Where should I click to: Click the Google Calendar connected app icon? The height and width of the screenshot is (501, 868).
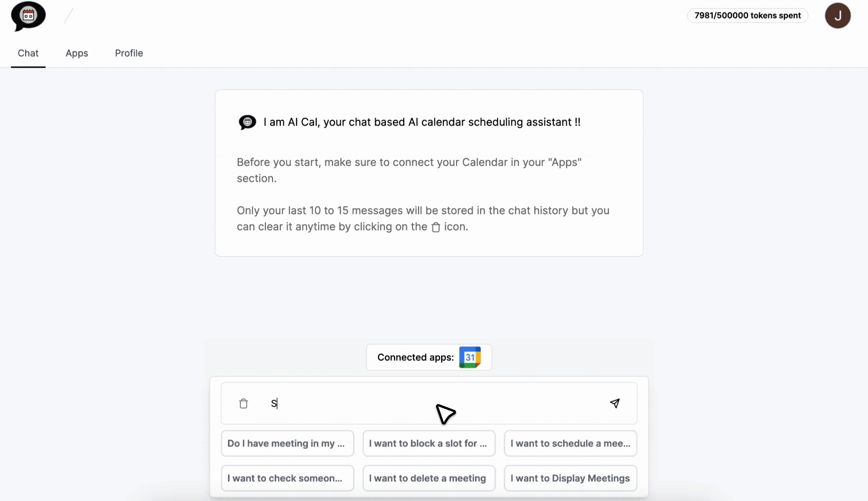(x=470, y=357)
